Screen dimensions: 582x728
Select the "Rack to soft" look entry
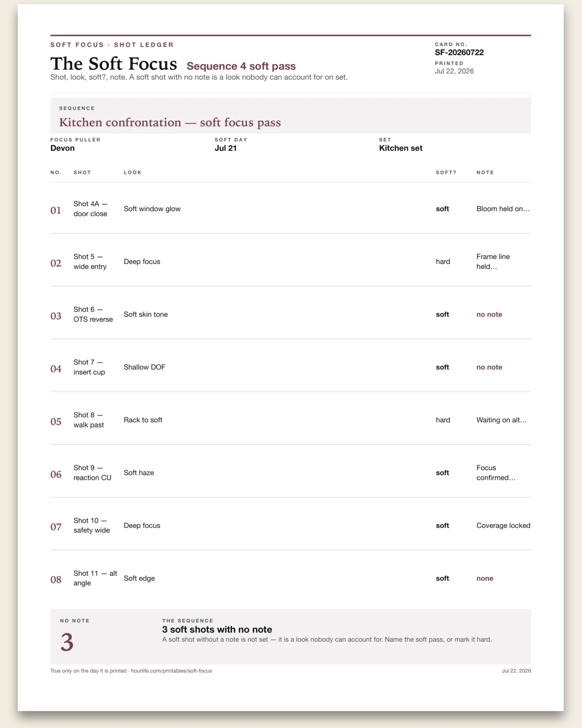(x=143, y=420)
